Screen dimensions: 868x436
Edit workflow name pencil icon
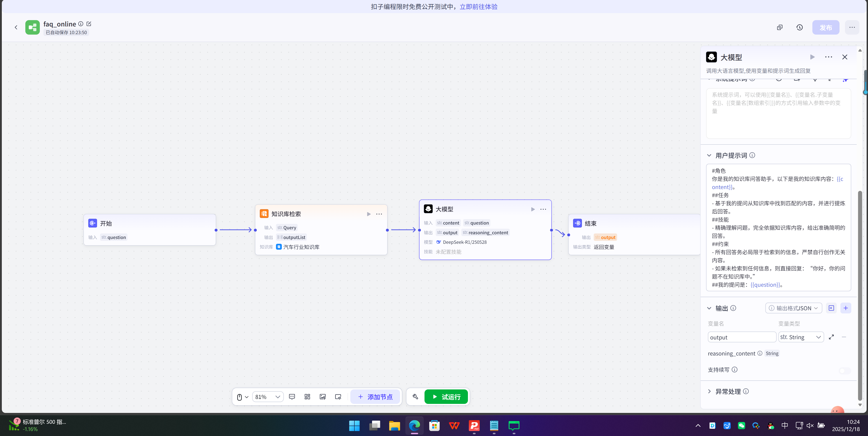(89, 24)
